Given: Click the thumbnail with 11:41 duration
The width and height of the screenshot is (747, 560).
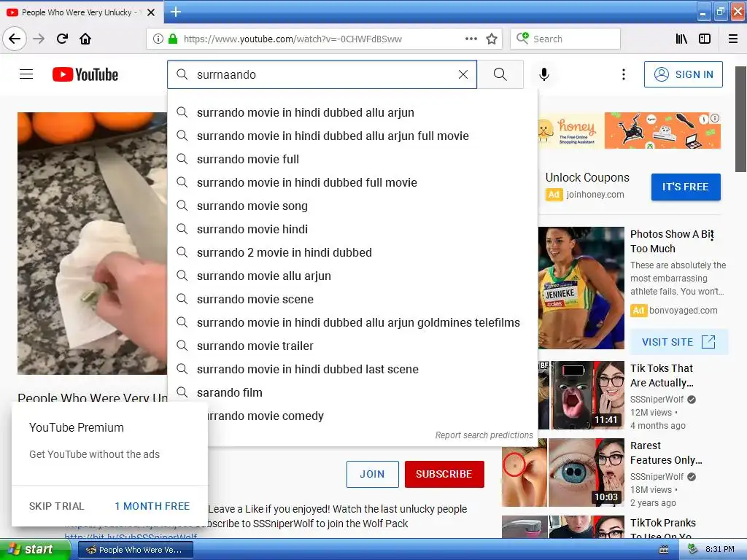Looking at the screenshot, I should (581, 395).
